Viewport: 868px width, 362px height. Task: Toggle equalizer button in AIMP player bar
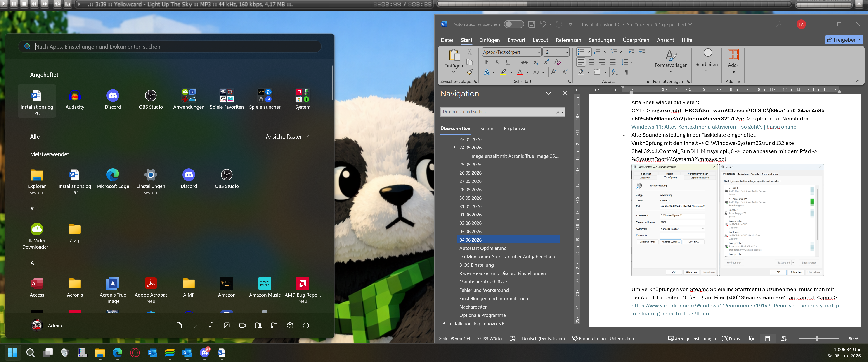tap(68, 4)
